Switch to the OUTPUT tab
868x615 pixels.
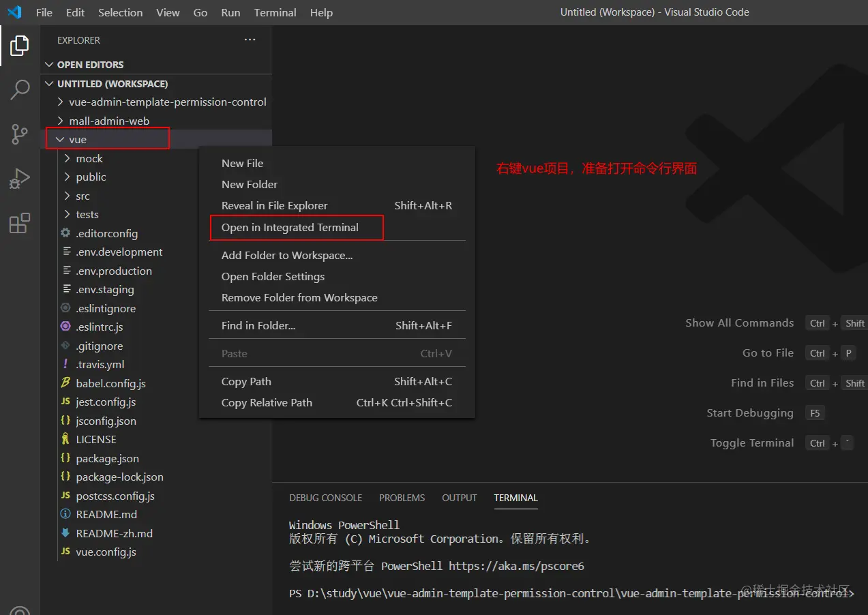point(459,498)
